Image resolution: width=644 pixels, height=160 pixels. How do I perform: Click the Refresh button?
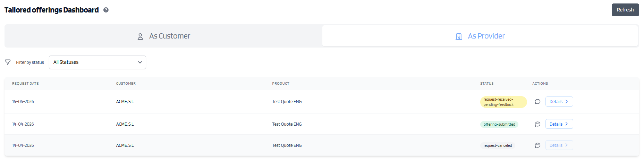pyautogui.click(x=625, y=10)
